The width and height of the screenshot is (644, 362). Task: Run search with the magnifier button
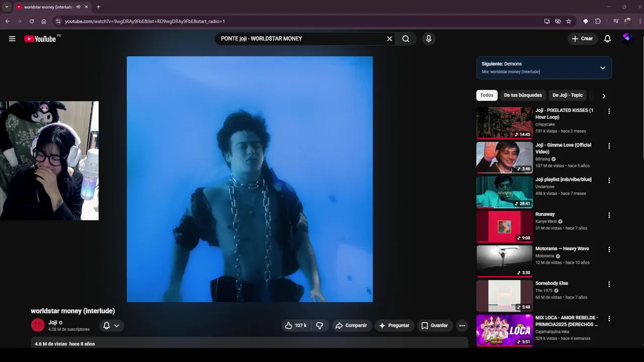pos(406,39)
